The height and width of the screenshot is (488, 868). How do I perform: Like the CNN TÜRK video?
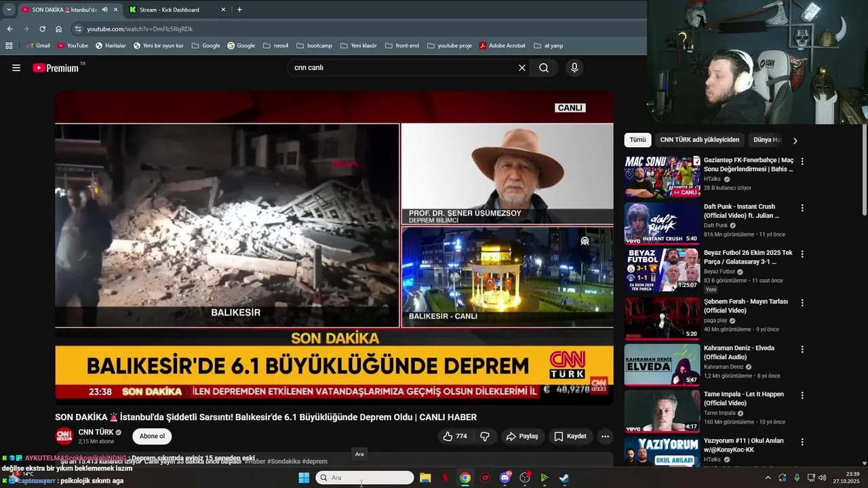pos(455,436)
